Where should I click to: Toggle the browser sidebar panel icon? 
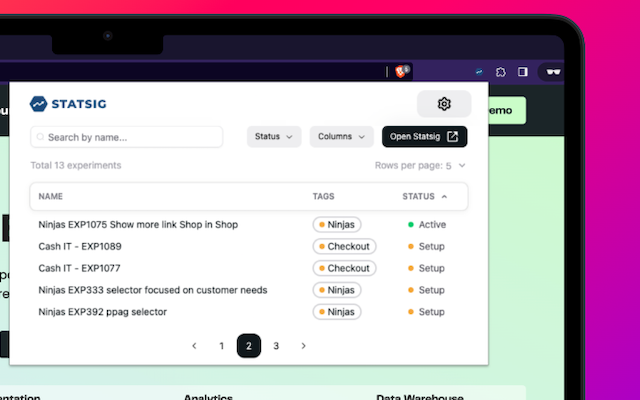(x=522, y=72)
